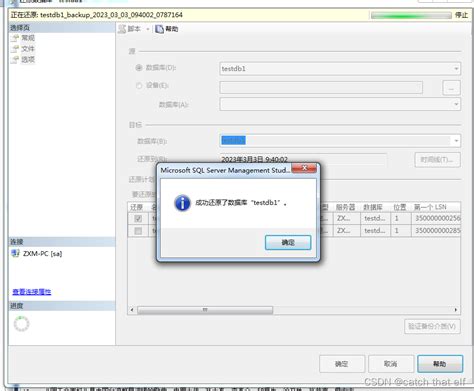Click the bottom 确定 button of restore dialog

(342, 364)
